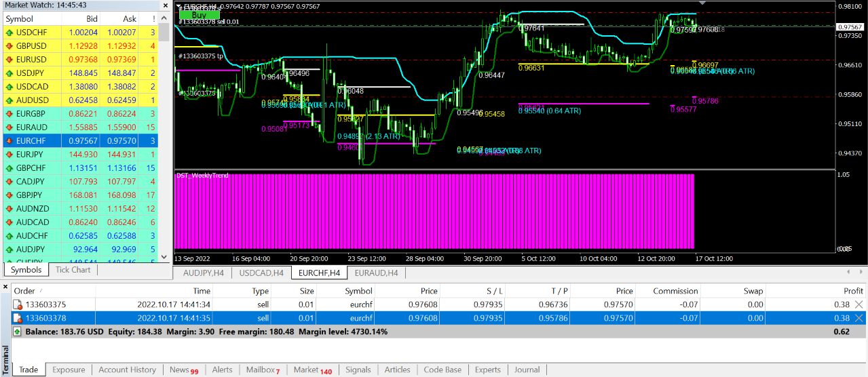Screen dimensions: 868x377
Task: Select the EURCHF,H4 chart tab
Action: 319,273
